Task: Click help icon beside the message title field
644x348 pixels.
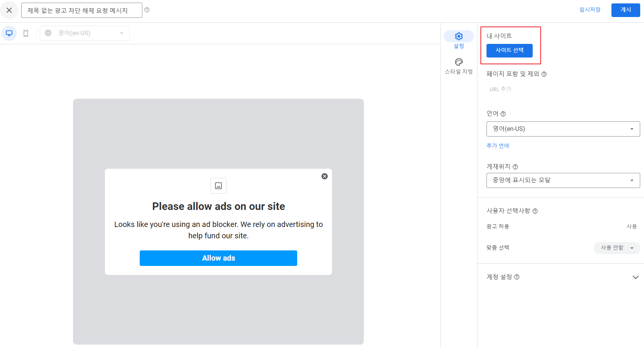Action: pyautogui.click(x=147, y=10)
